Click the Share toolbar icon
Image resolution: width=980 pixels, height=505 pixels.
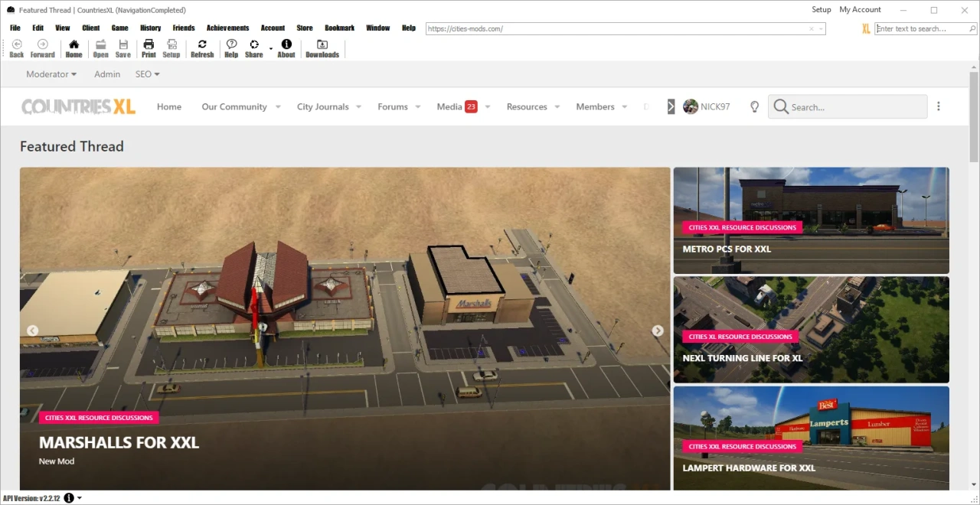254,44
